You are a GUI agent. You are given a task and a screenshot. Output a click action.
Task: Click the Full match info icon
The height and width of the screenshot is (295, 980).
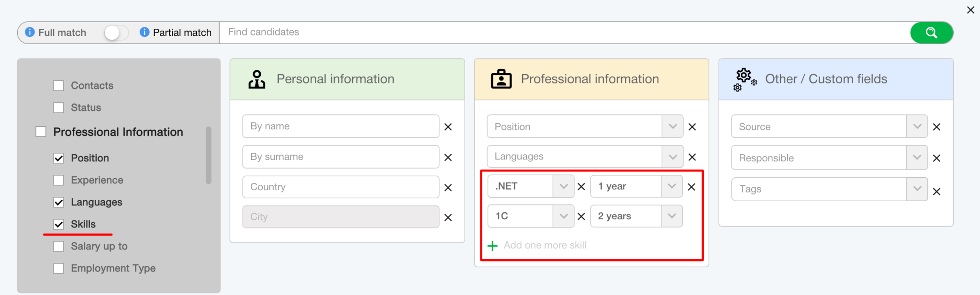[30, 32]
